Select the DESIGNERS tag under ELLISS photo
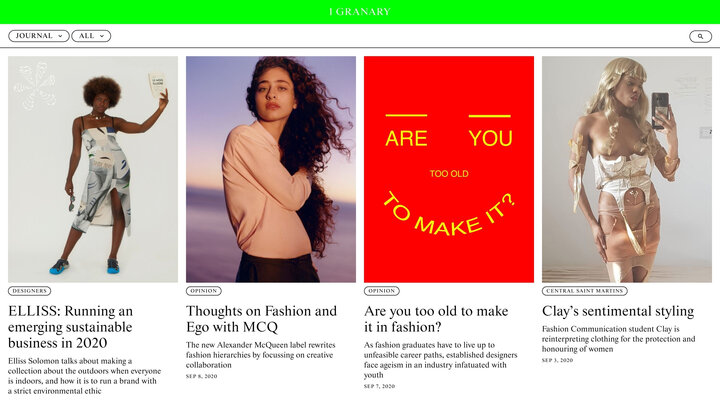Viewport: 720px width, 400px height. (29, 291)
